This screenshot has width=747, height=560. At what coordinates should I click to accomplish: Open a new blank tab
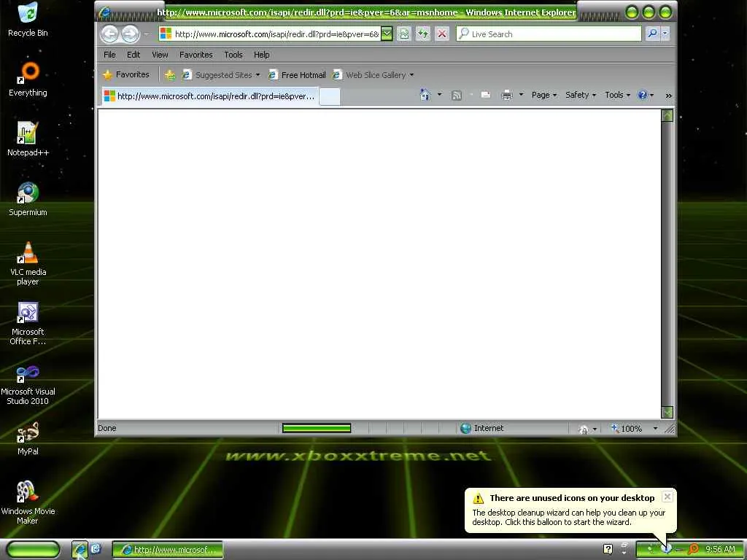pyautogui.click(x=330, y=96)
